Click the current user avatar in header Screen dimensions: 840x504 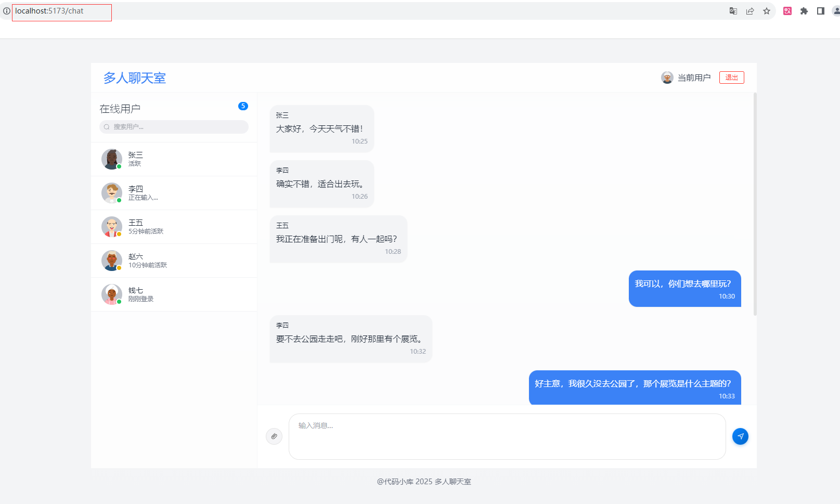click(667, 77)
